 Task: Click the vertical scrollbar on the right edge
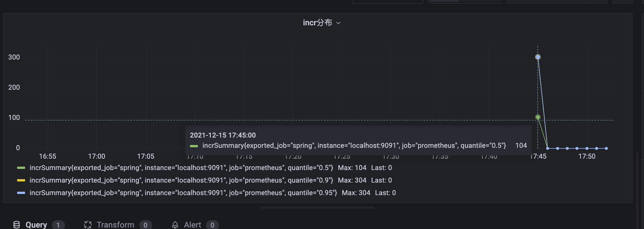pos(637,191)
